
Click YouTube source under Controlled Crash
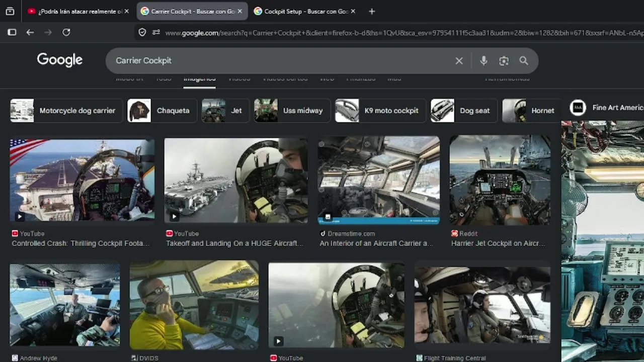pos(32,234)
